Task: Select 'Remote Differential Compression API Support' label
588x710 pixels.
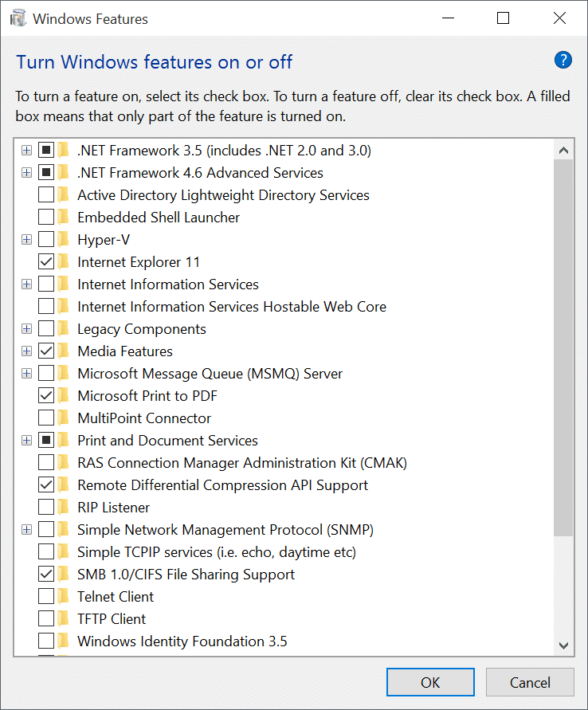Action: coord(223,485)
